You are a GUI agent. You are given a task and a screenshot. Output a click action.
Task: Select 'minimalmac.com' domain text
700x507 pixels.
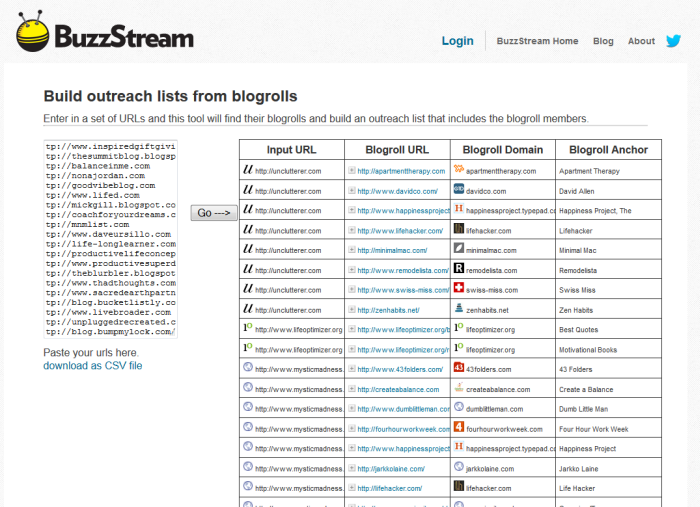[x=491, y=251]
